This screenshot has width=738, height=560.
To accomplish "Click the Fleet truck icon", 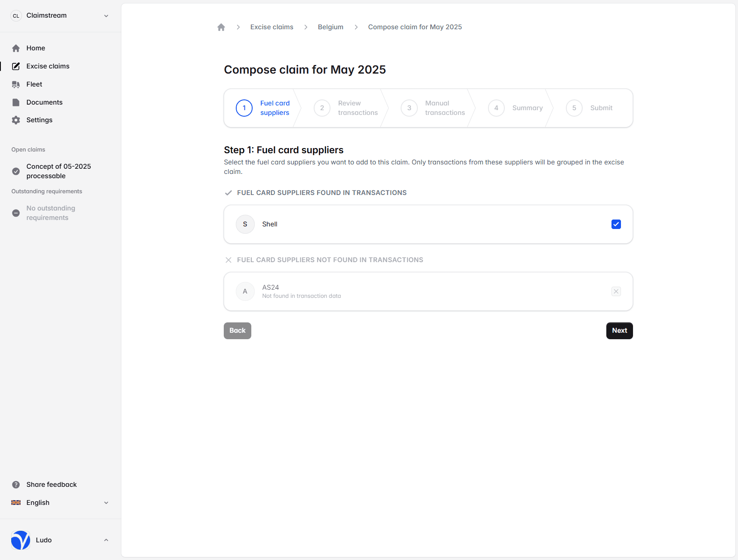I will 16,84.
